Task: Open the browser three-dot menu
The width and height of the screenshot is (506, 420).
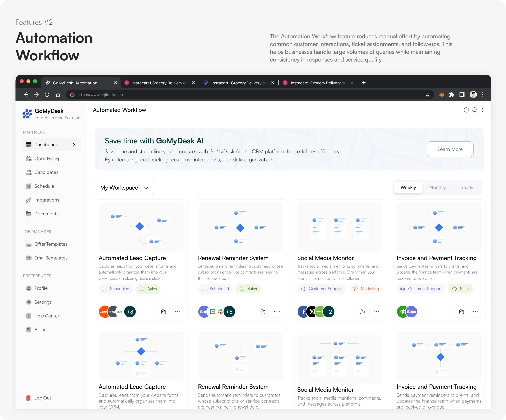Action: click(x=483, y=94)
